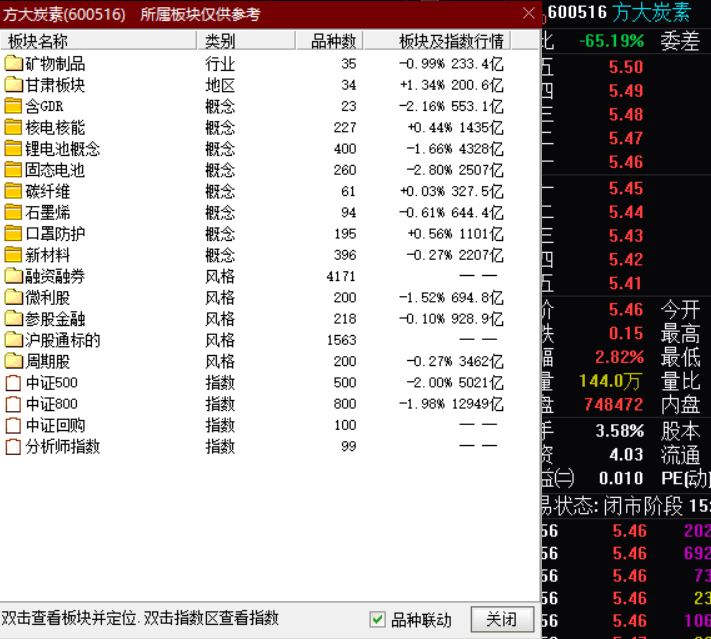The width and height of the screenshot is (711, 639).
Task: Click 方大炭素 stock name in quote panel
Action: click(652, 12)
